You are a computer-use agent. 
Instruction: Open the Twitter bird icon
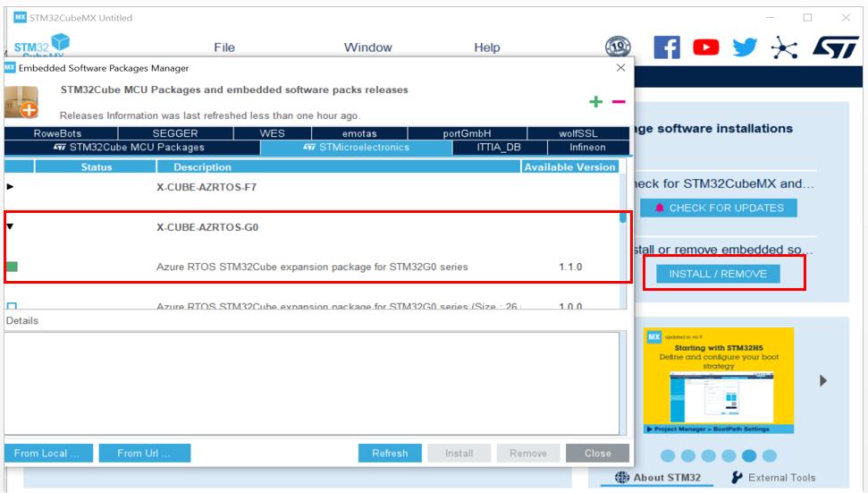[745, 47]
